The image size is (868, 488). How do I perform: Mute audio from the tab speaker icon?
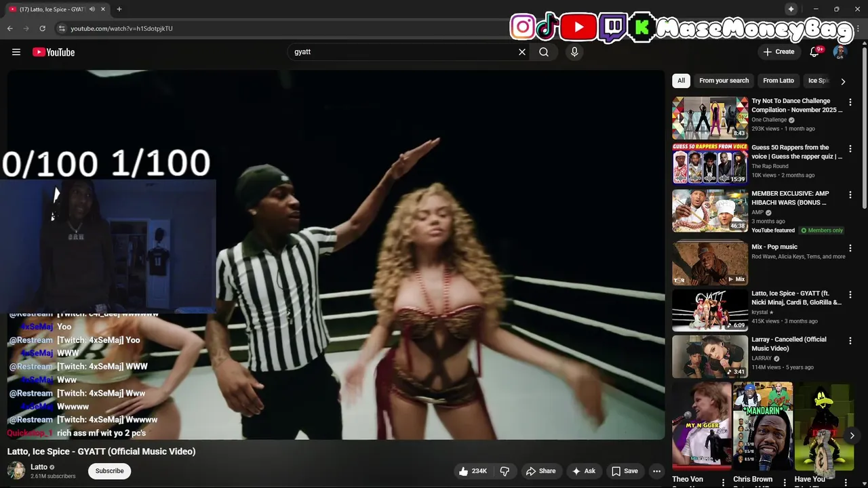tap(92, 9)
